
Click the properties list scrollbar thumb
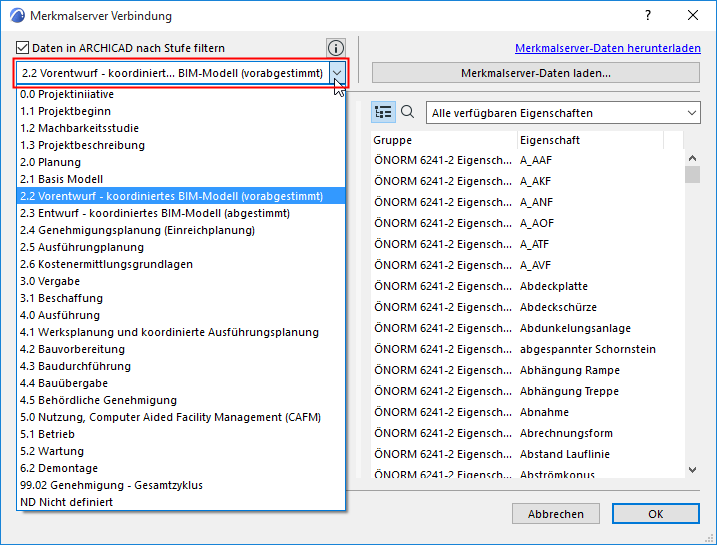coord(692,174)
